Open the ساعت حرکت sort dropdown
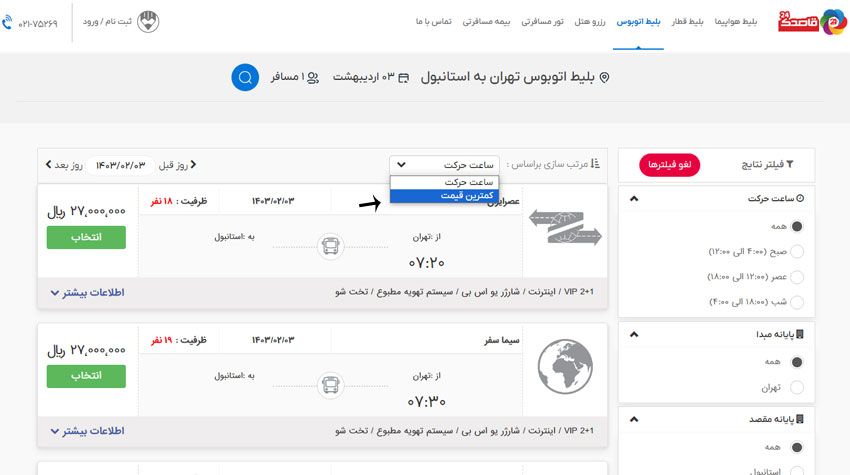 click(x=444, y=164)
